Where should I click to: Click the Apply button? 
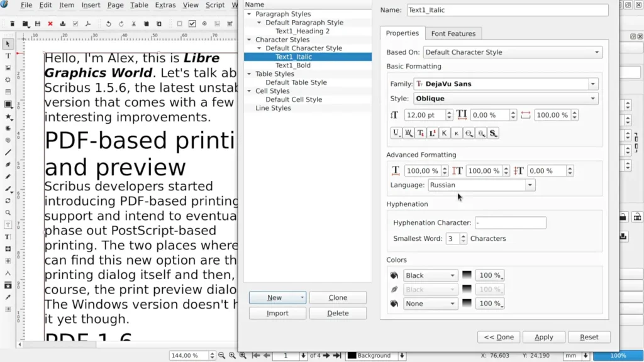pyautogui.click(x=544, y=337)
